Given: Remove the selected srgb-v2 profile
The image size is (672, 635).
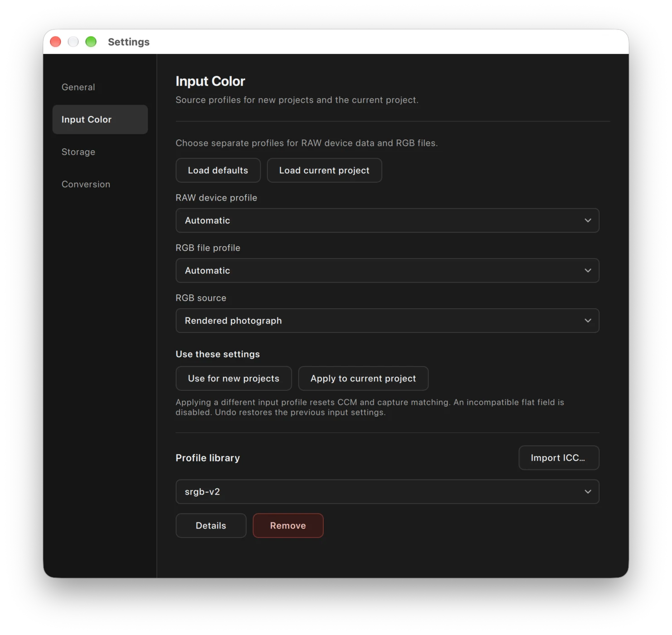Looking at the screenshot, I should coord(288,526).
